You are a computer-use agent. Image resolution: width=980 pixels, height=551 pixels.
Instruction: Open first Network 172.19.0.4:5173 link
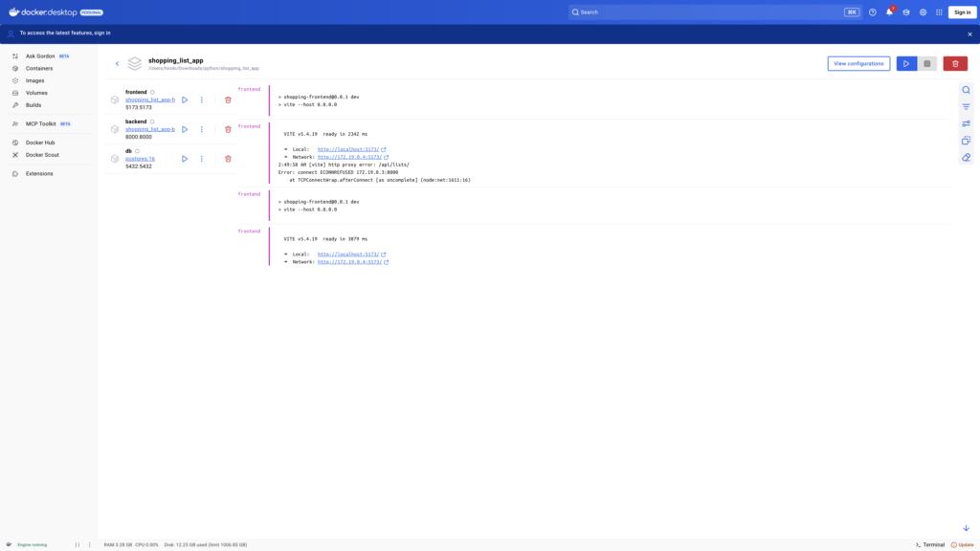pyautogui.click(x=349, y=157)
